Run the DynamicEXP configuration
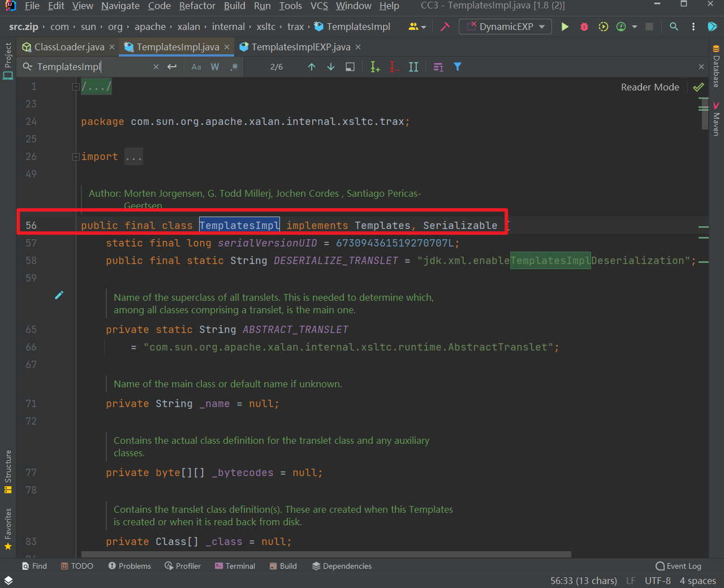 (x=565, y=27)
